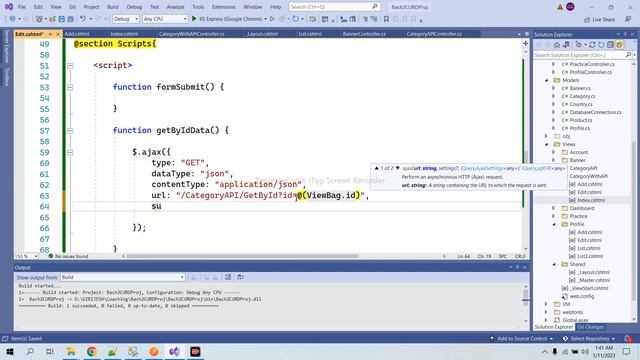Switch to the CategoryWithAPIController.cs tab
Screen dimensions: 640x360
pyautogui.click(x=191, y=34)
